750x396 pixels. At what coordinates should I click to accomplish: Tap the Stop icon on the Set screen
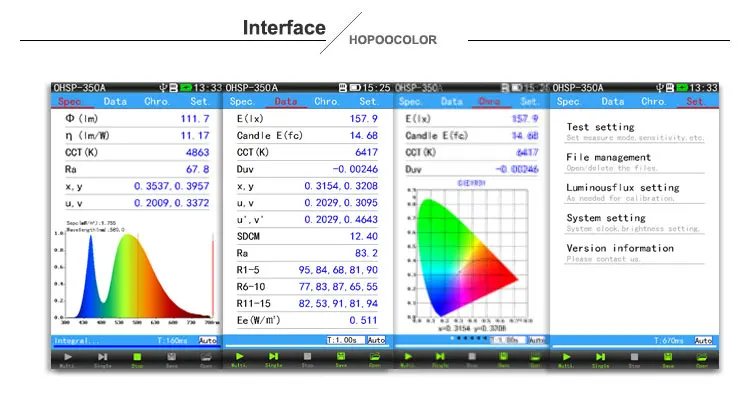pyautogui.click(x=634, y=357)
